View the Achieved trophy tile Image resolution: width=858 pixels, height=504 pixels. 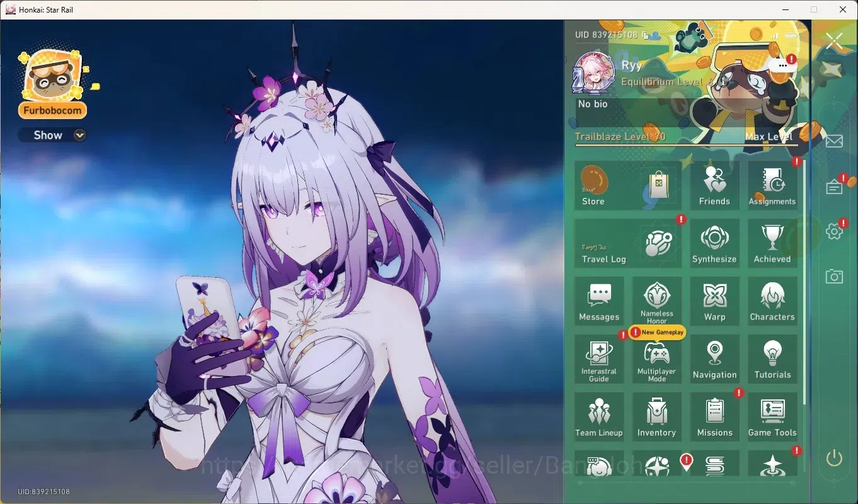click(x=772, y=243)
